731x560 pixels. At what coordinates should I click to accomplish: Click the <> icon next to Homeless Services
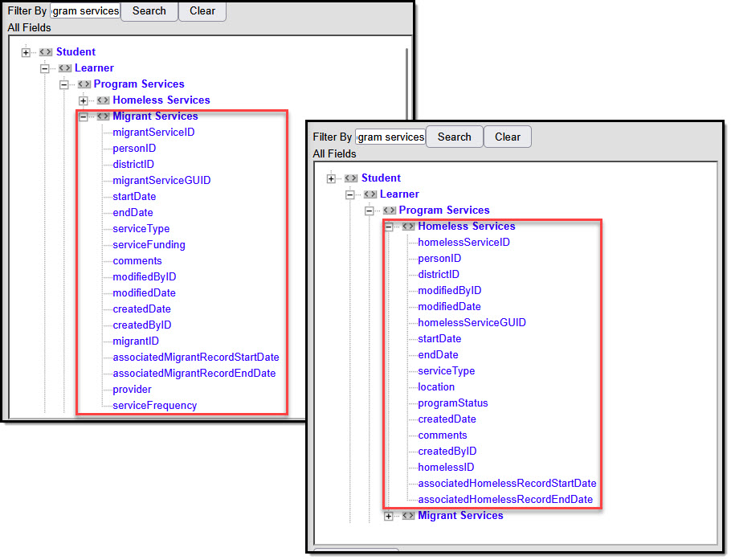tap(103, 100)
